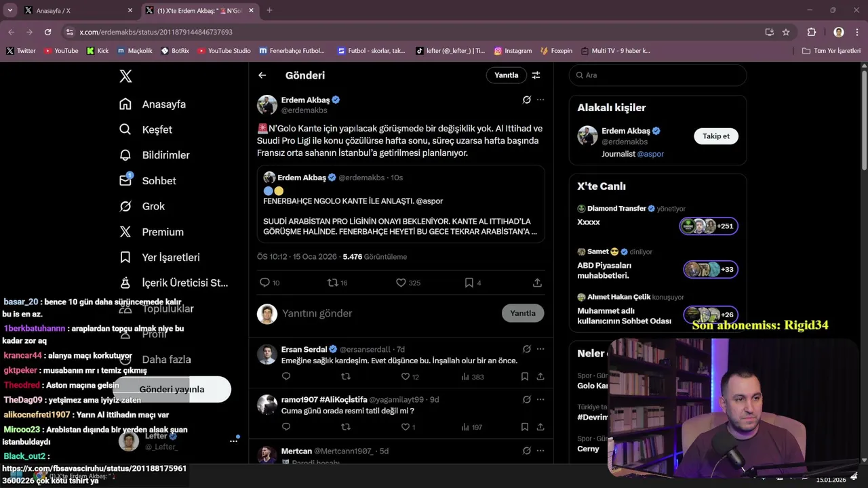This screenshot has width=868, height=488.
Task: Click the address bar URL
Action: pos(156,32)
